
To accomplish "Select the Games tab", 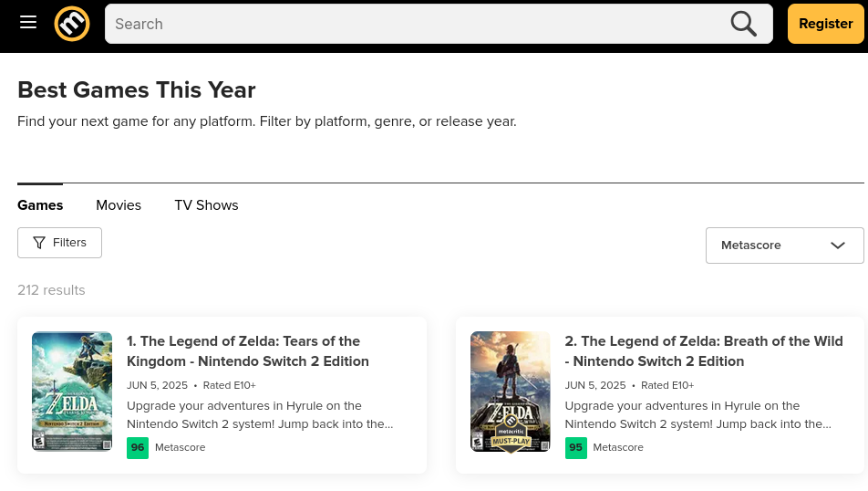I will (40, 205).
